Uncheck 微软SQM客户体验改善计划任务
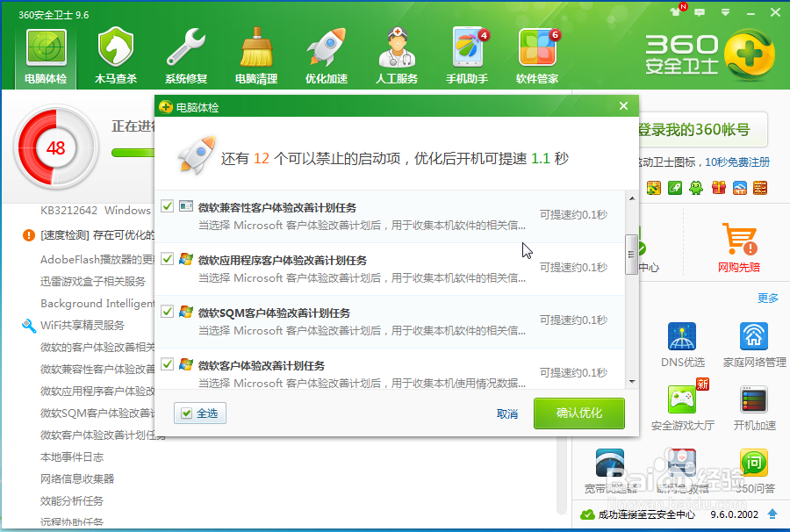 (x=168, y=312)
